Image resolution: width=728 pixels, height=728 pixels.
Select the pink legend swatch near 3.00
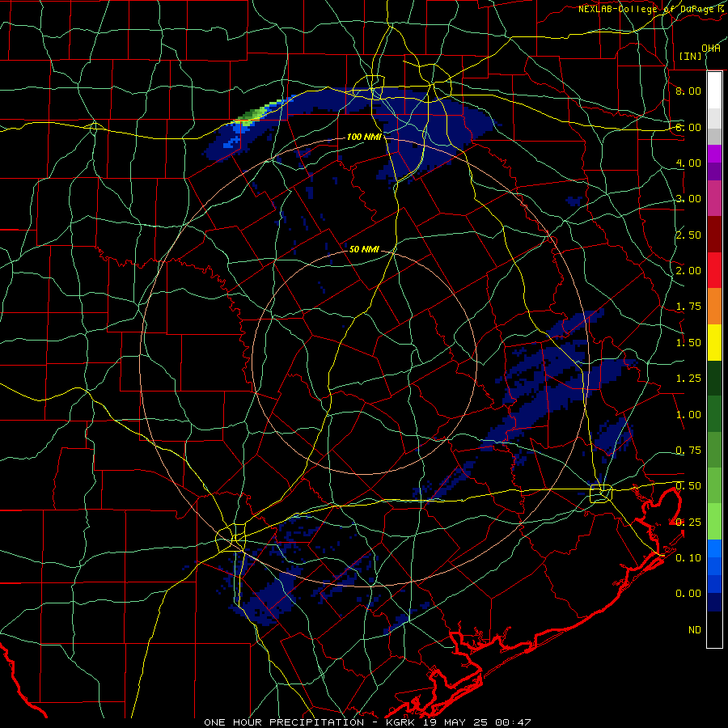(714, 198)
